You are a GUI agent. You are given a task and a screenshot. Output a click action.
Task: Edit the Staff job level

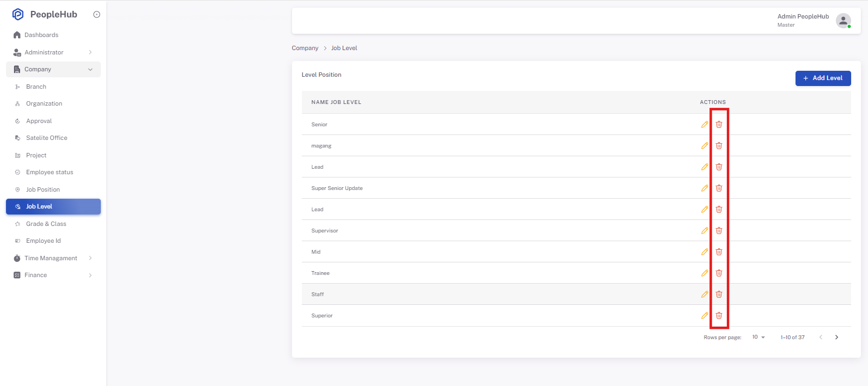coord(705,294)
